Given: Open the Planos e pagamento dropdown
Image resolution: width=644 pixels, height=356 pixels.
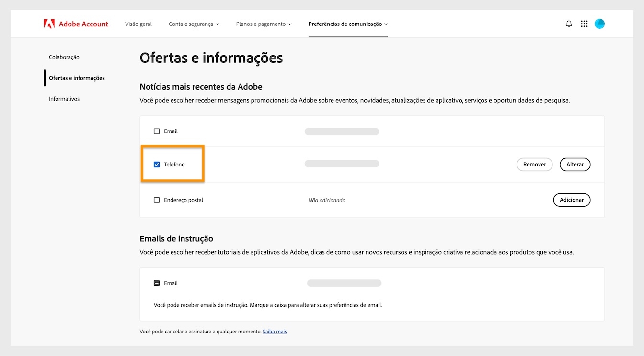Looking at the screenshot, I should tap(263, 23).
